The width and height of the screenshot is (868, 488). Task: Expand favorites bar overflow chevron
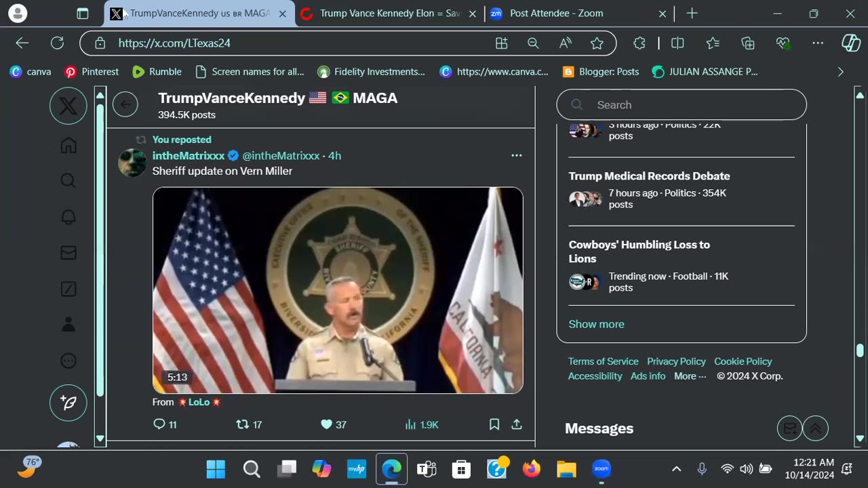click(840, 71)
